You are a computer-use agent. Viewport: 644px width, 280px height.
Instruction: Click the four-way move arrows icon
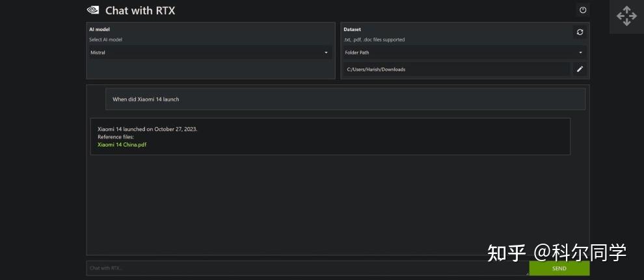pos(626,16)
